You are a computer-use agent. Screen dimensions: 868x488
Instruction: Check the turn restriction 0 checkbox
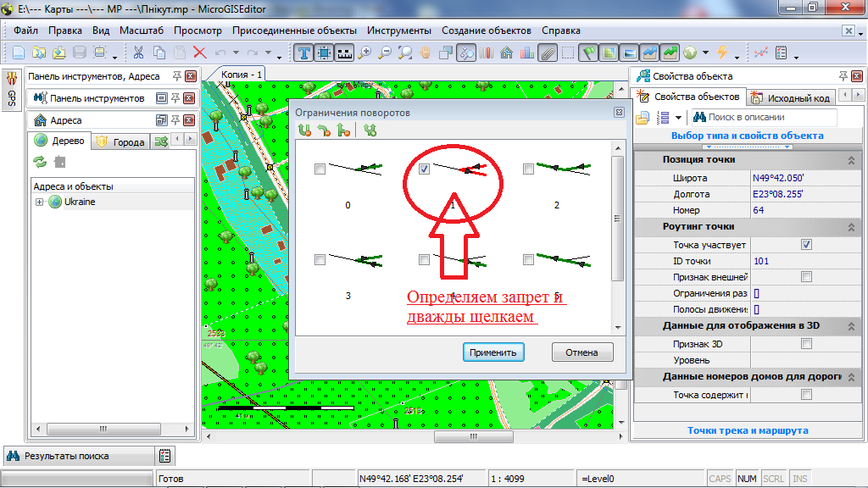[x=320, y=169]
